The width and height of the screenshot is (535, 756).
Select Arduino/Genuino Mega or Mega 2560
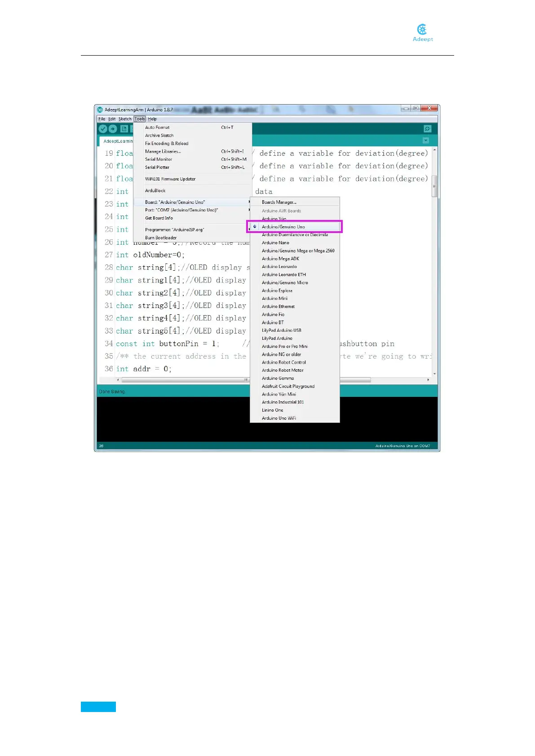(x=295, y=251)
